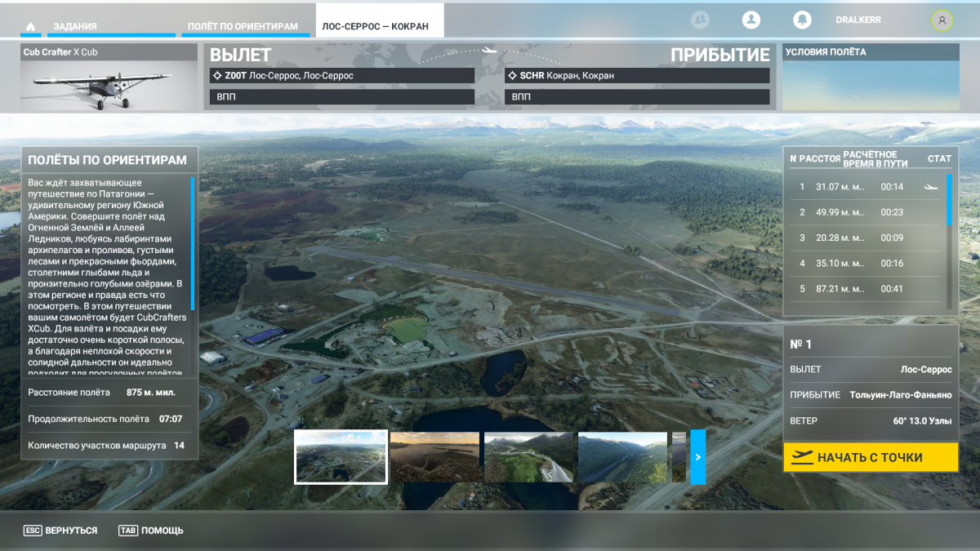980x551 pixels.
Task: Open the notifications bell icon
Action: tap(802, 20)
